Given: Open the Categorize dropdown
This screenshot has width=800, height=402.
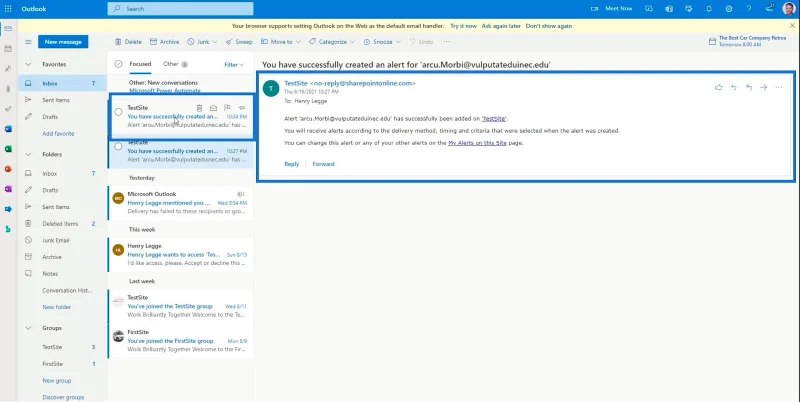Looking at the screenshot, I should coord(332,42).
